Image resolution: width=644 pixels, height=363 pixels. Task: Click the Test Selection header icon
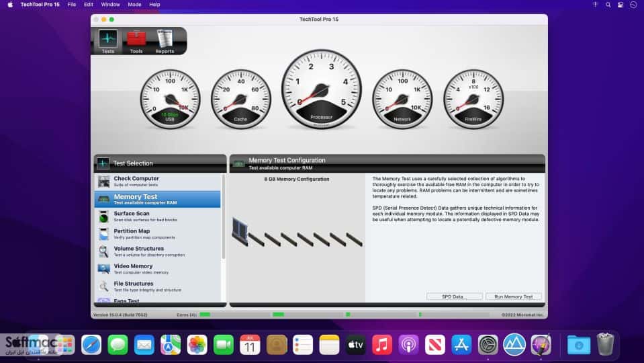103,163
